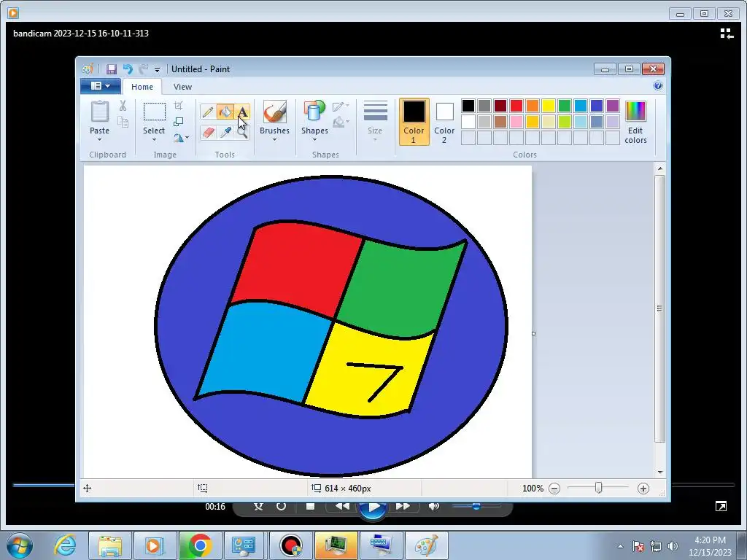This screenshot has height=560, width=747.
Task: Click the media player Play button
Action: coord(373,507)
